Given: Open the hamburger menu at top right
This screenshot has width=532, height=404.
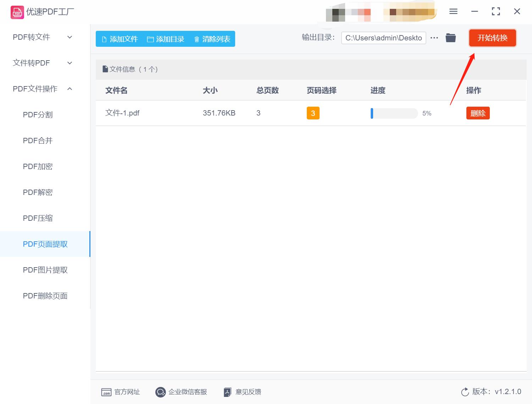Looking at the screenshot, I should (x=453, y=11).
